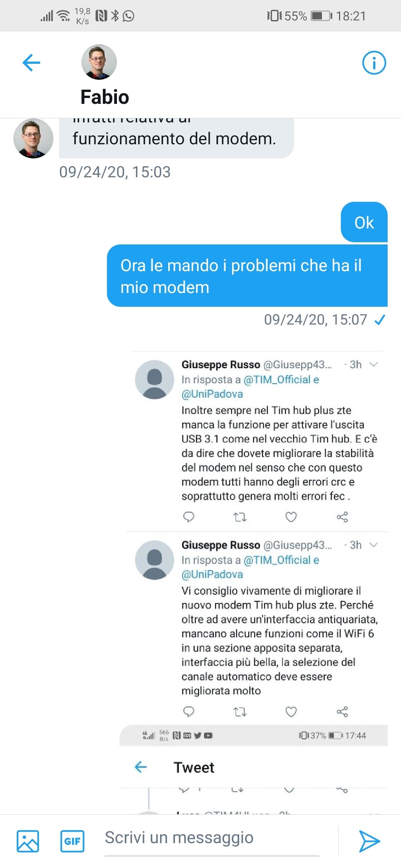Tap share icon on first tweet
The width and height of the screenshot is (401, 868).
pyautogui.click(x=342, y=517)
